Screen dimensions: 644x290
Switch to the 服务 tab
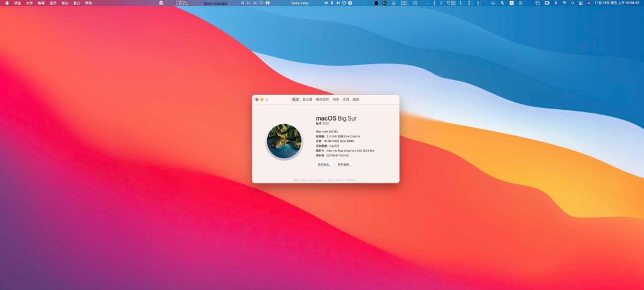pos(355,100)
